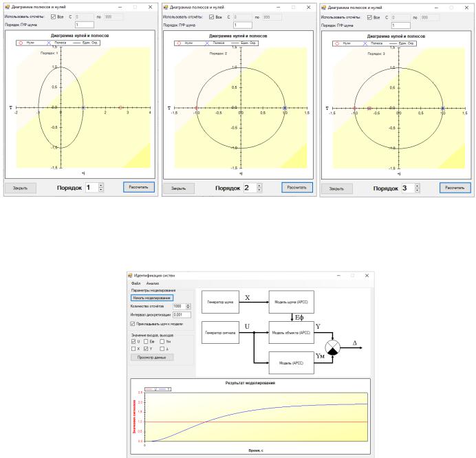Click the red circle 'Нули' legend marker in the Порядок 1 window

click(x=21, y=43)
